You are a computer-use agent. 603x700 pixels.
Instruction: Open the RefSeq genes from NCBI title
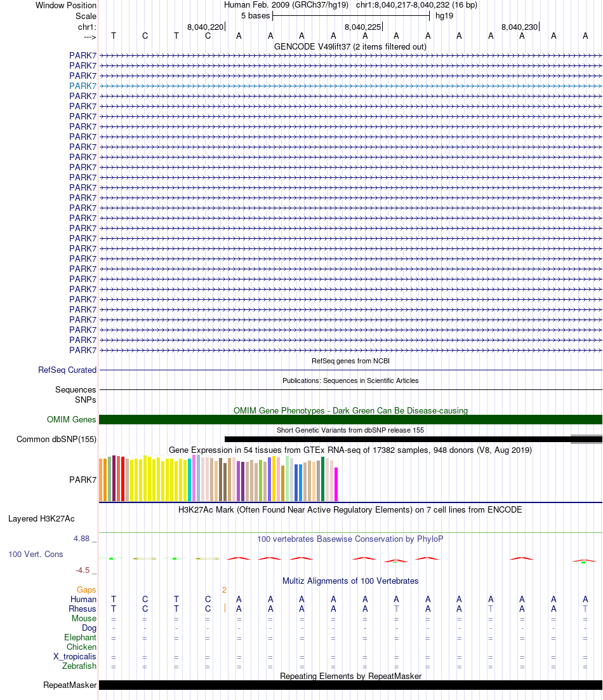coord(350,361)
